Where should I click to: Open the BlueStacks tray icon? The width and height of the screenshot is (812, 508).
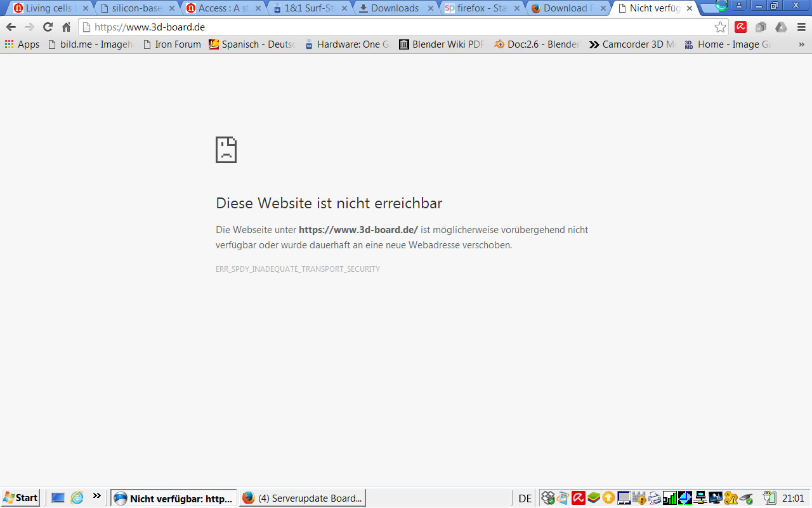click(x=593, y=498)
